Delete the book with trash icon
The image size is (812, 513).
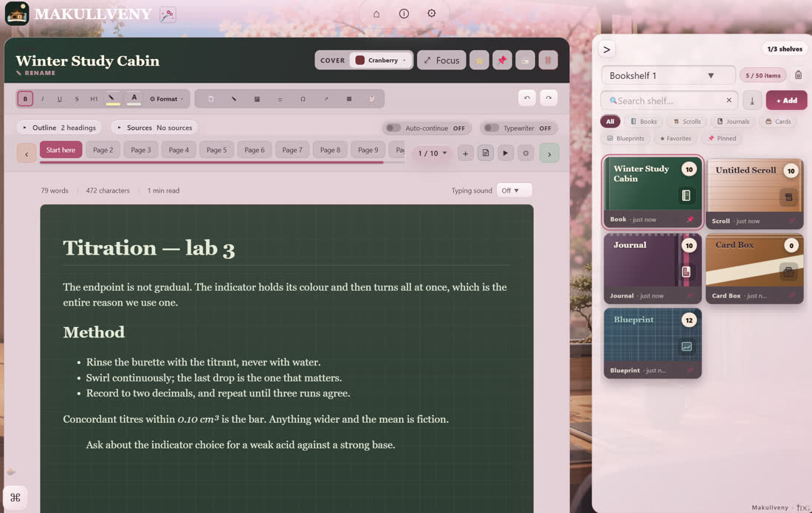[548, 61]
